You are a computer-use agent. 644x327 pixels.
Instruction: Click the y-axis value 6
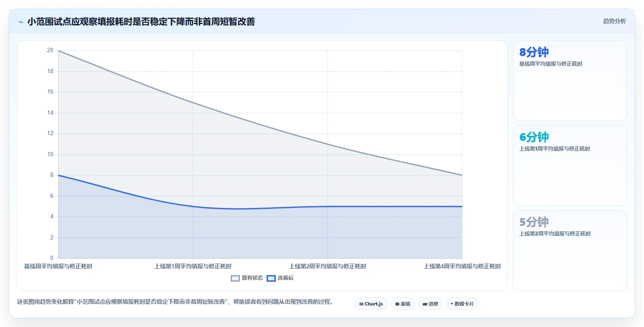tap(52, 196)
